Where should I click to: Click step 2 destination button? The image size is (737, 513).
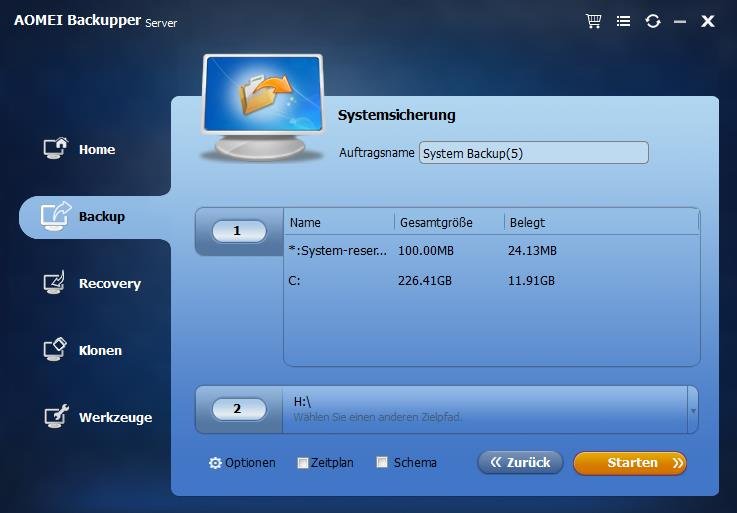pos(239,409)
